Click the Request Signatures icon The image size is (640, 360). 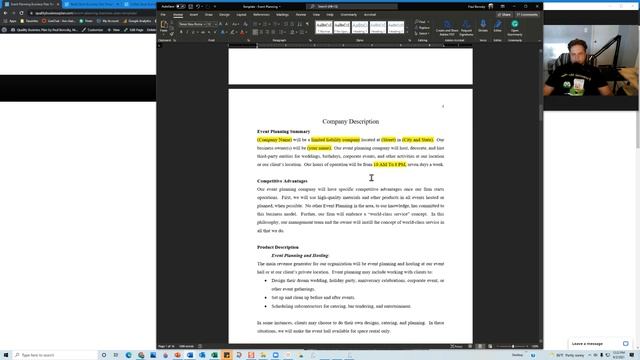[466, 24]
